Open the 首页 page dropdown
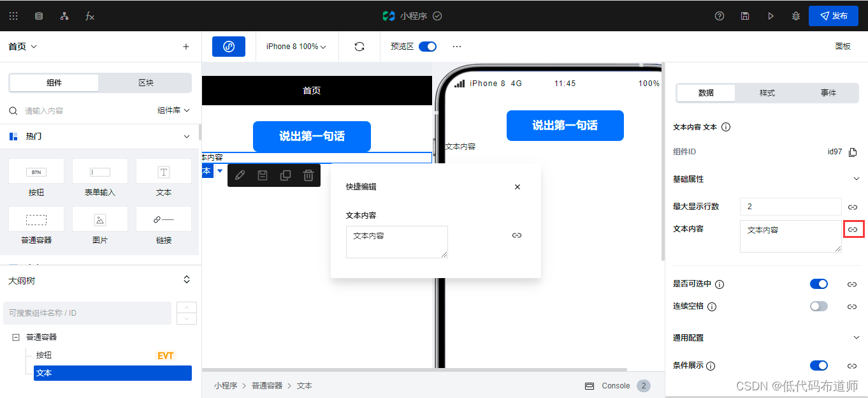Image resolution: width=868 pixels, height=398 pixels. (23, 47)
